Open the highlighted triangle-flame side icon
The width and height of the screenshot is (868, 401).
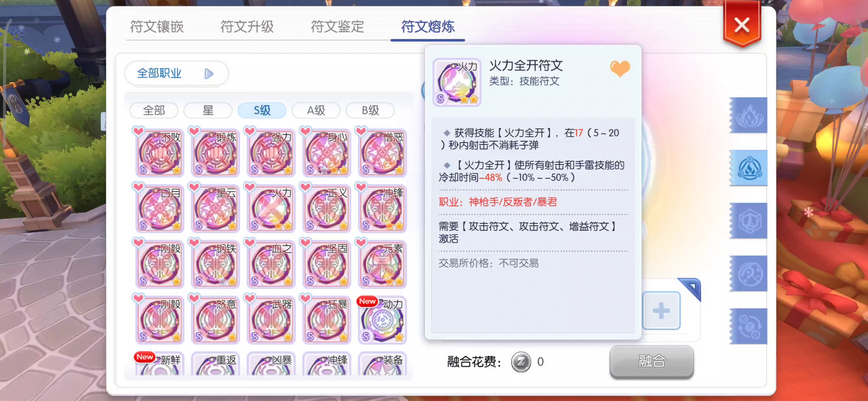749,168
